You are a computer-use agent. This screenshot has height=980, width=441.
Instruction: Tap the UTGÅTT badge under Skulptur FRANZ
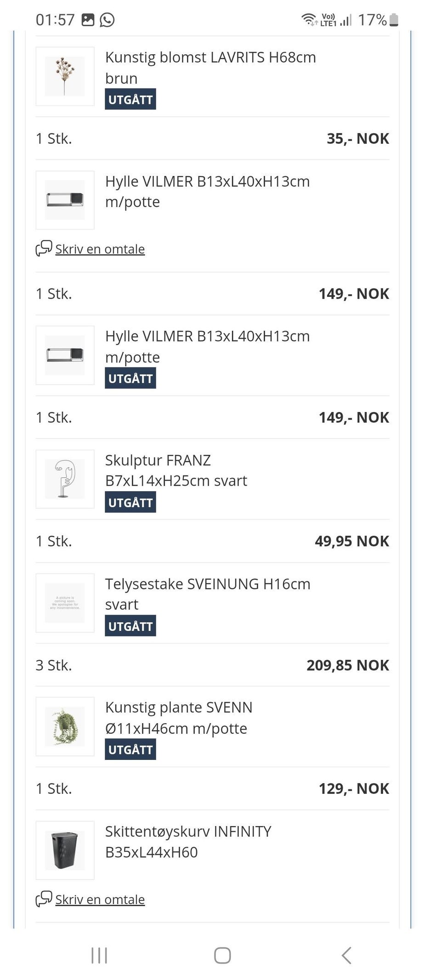pos(130,502)
